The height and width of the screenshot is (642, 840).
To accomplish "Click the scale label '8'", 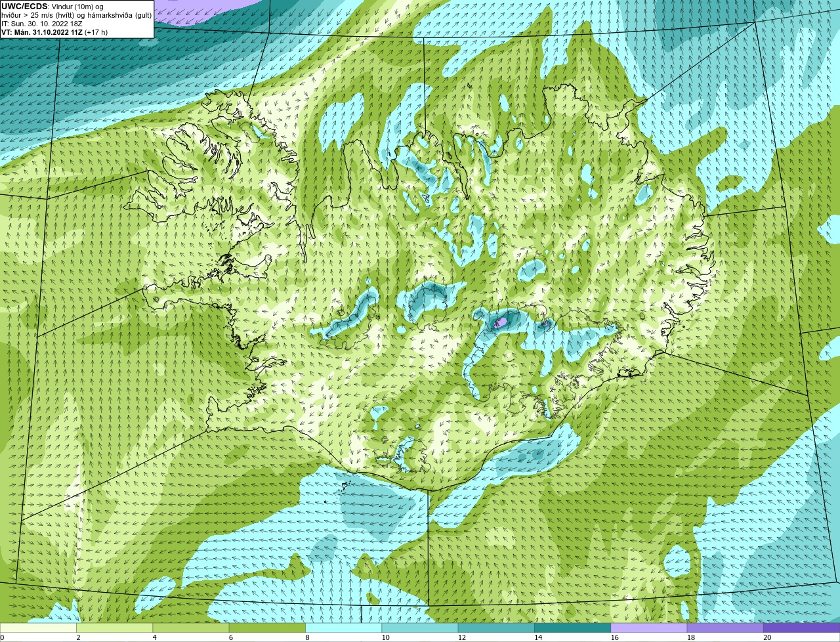I will pos(306,637).
